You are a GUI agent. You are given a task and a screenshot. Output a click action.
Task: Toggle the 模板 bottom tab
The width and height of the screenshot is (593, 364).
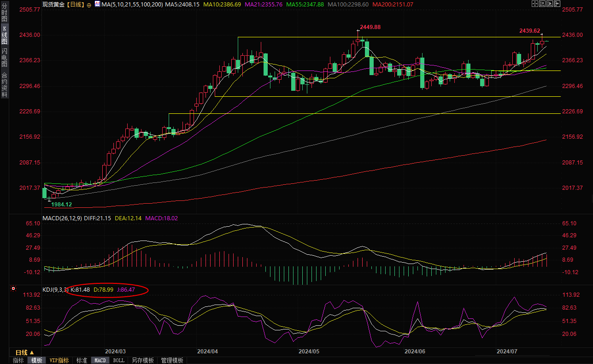37,360
